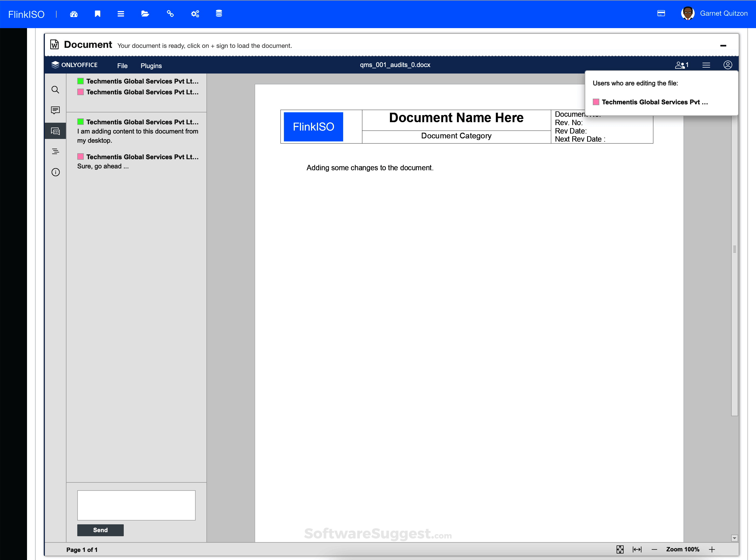Viewport: 756px width, 560px height.
Task: Open the folder icon in top bar
Action: (145, 14)
